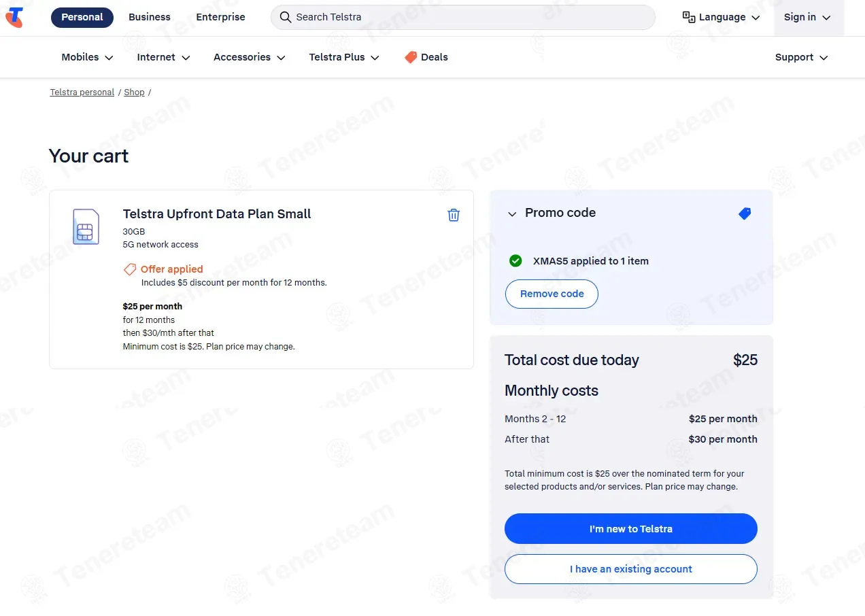
Task: Click the orange Offer applied tag icon
Action: tap(129, 269)
